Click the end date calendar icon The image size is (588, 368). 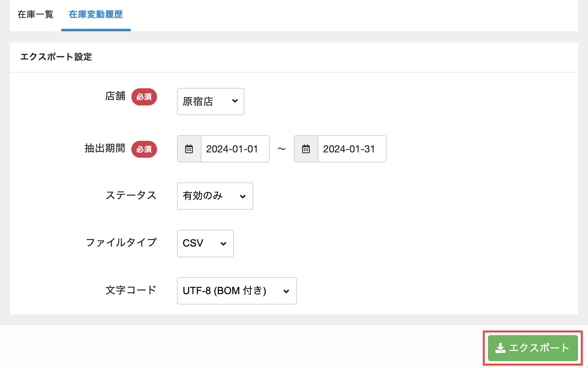click(x=306, y=149)
